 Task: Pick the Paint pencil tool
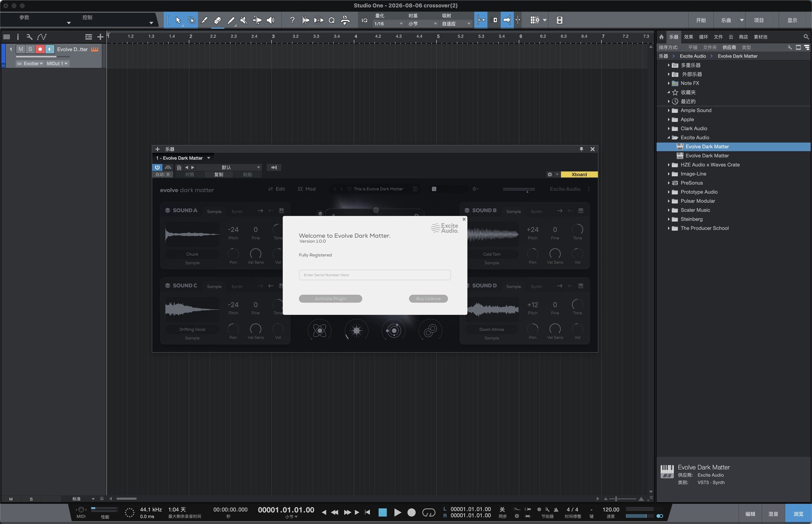tap(231, 20)
